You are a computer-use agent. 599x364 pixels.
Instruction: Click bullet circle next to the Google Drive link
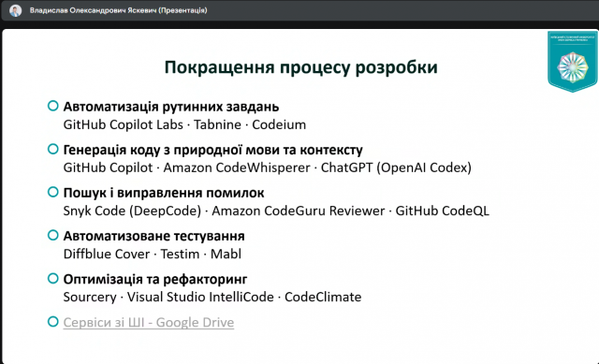click(53, 322)
